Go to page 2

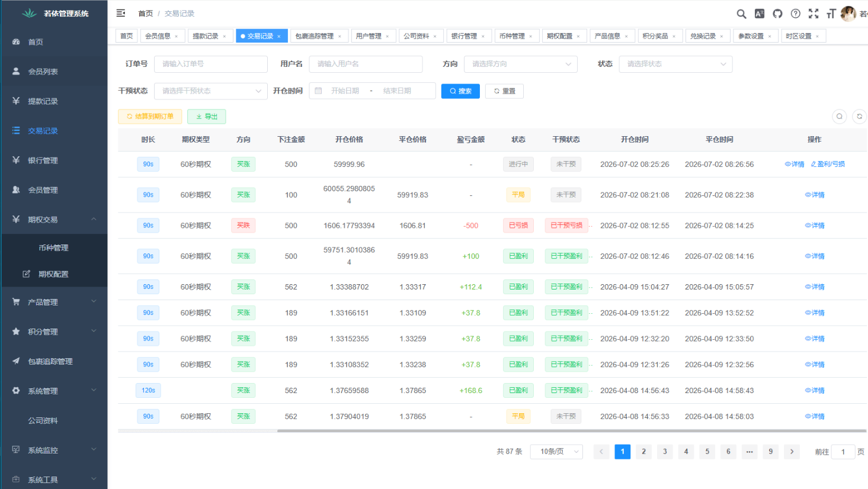[643, 452]
